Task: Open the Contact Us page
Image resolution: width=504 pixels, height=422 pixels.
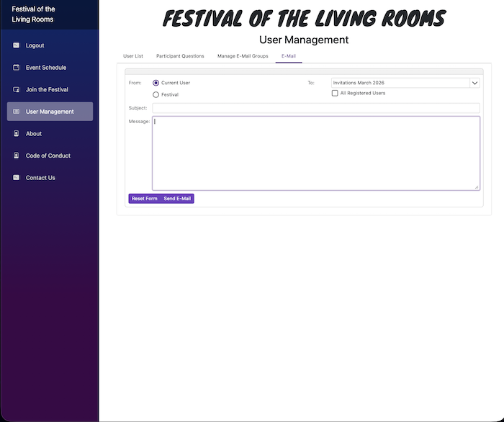Action: tap(50, 177)
